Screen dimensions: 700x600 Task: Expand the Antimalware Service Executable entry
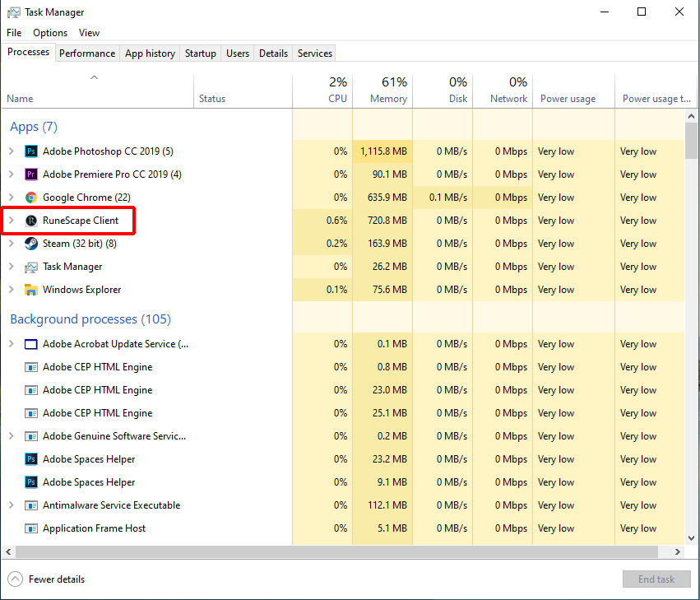(12, 505)
